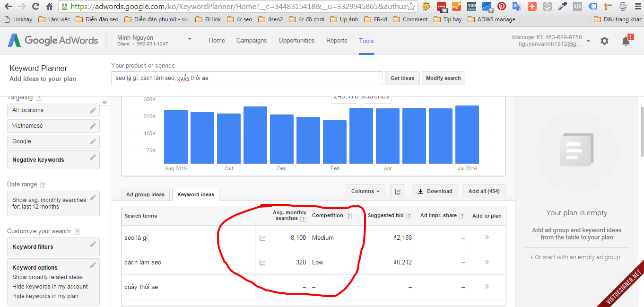The image size is (644, 307).
Task: Open the Dấu trang khác bookmarks folder
Action: click(618, 19)
